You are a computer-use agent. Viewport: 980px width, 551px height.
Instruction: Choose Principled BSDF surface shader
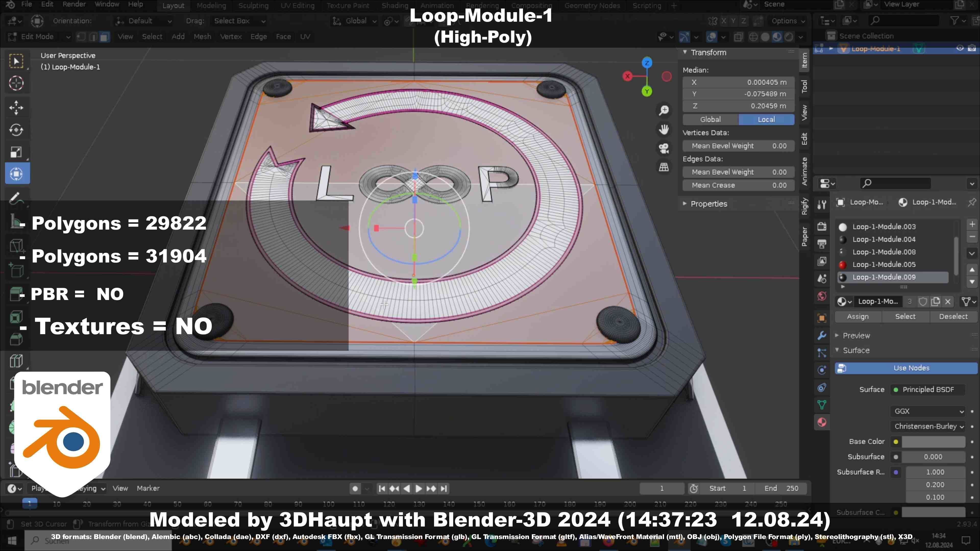coord(928,389)
